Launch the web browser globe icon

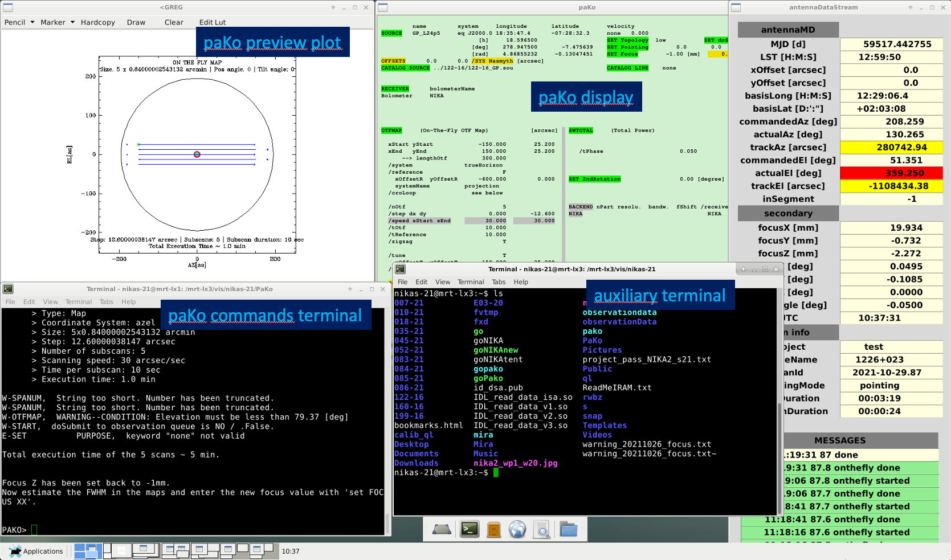click(517, 530)
